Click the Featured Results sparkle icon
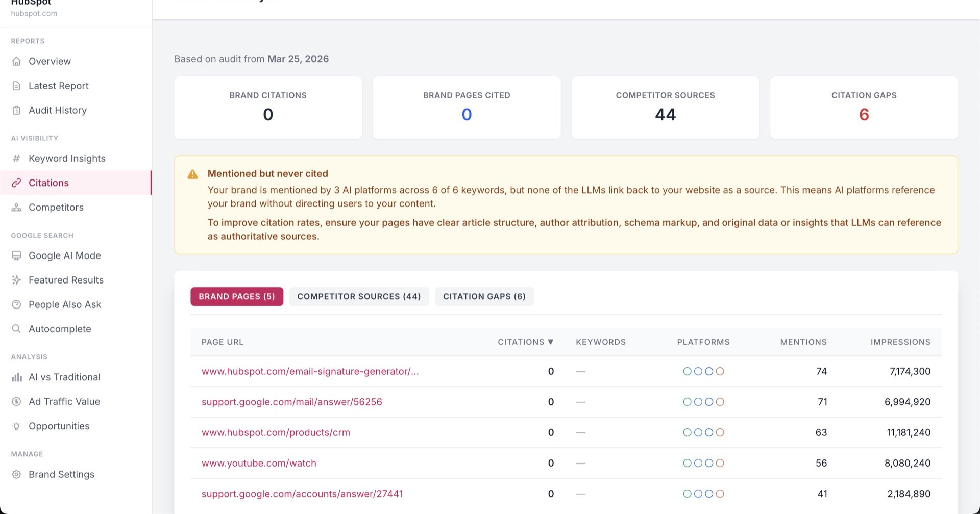 coord(16,280)
